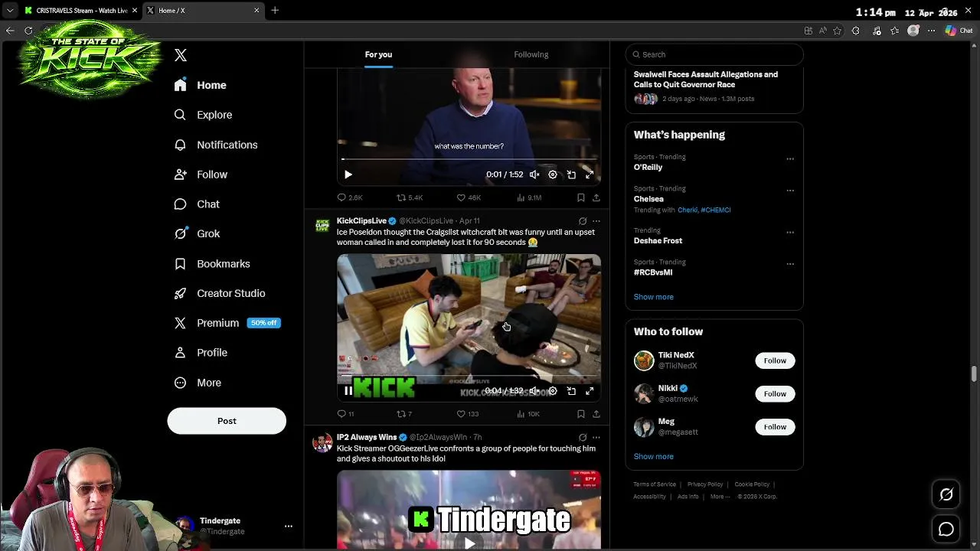The height and width of the screenshot is (551, 980).
Task: Show more under What's happening
Action: tap(654, 297)
